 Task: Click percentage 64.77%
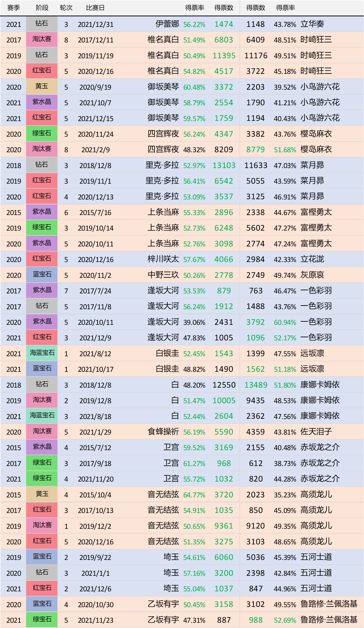pyautogui.click(x=194, y=495)
